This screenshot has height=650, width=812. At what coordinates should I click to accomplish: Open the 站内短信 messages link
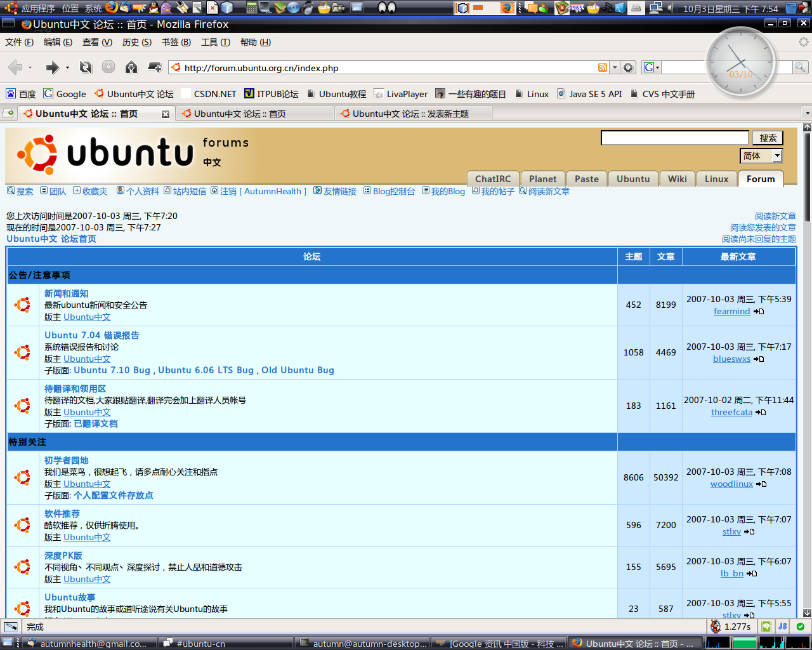coord(185,191)
